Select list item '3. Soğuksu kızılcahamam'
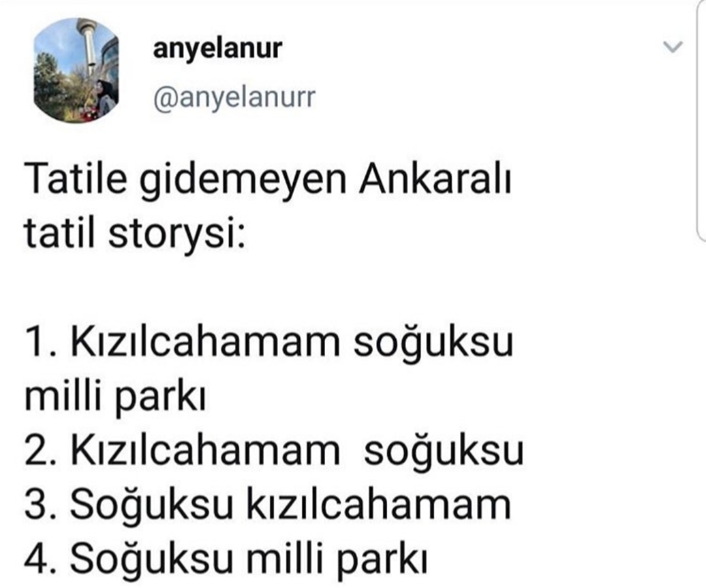 (269, 506)
